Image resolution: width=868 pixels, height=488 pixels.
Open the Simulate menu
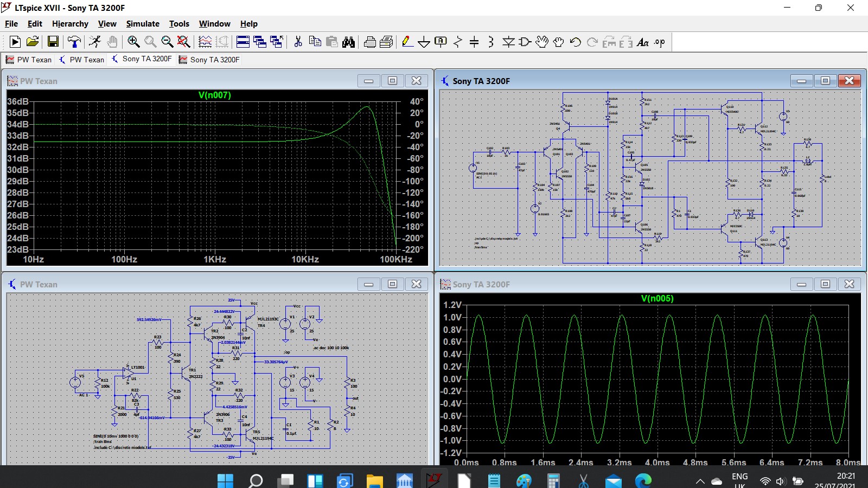pyautogui.click(x=143, y=23)
